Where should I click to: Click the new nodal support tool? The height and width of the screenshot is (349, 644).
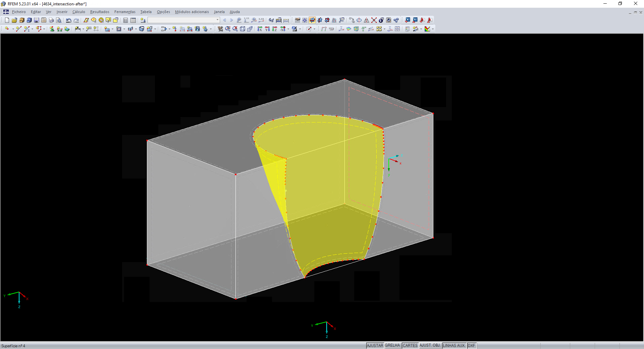[52, 29]
